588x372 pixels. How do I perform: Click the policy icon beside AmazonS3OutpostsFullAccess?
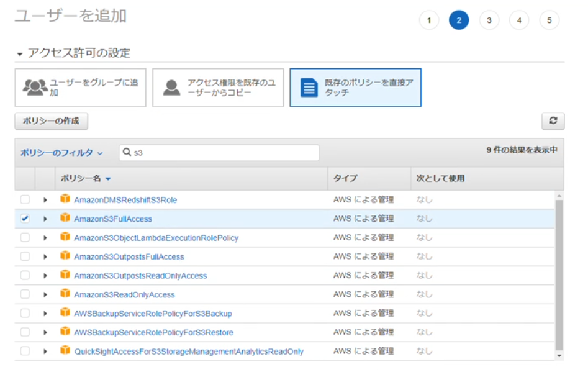coord(65,255)
